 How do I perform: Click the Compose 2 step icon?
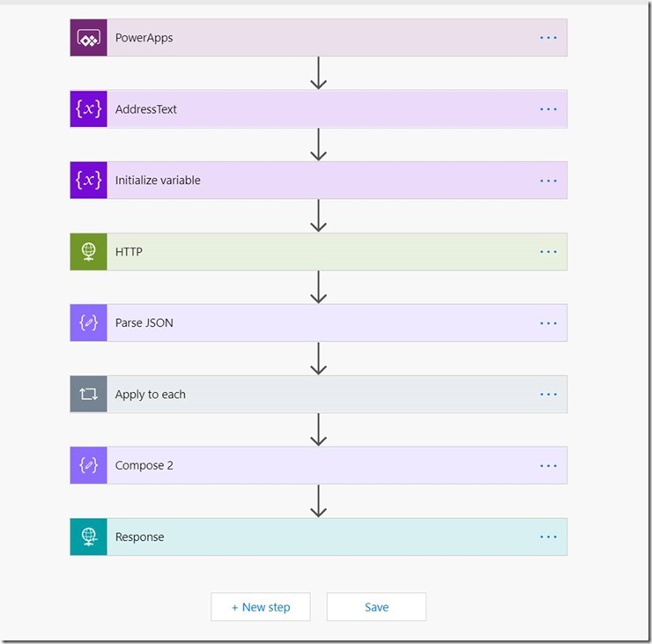click(x=88, y=465)
